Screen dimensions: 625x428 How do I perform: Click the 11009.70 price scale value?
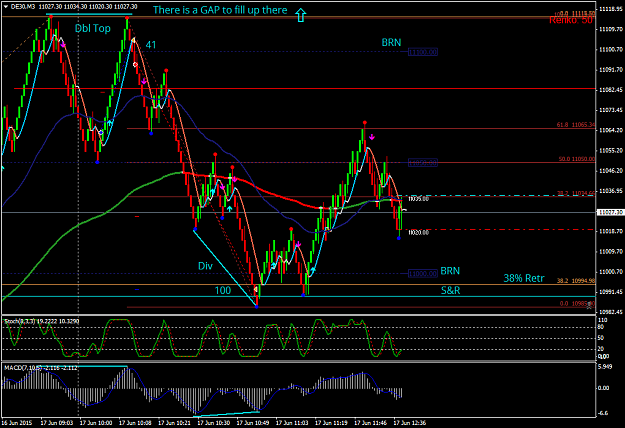coord(610,252)
